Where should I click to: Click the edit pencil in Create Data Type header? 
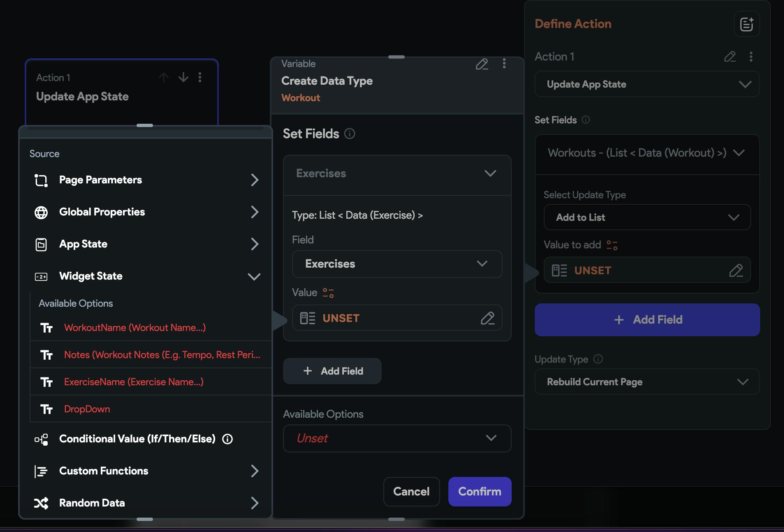(x=482, y=64)
